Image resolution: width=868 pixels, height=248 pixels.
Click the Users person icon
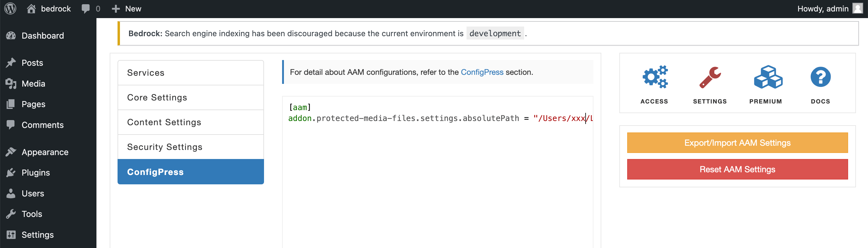(x=11, y=193)
